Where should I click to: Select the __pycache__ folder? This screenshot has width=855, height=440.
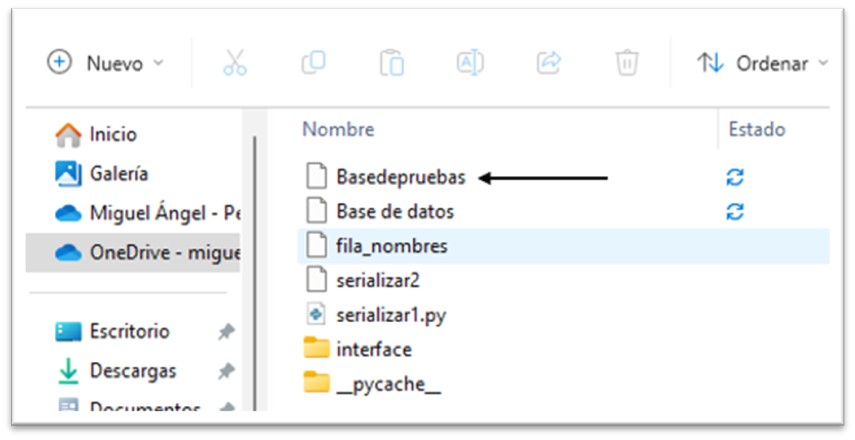click(x=388, y=382)
